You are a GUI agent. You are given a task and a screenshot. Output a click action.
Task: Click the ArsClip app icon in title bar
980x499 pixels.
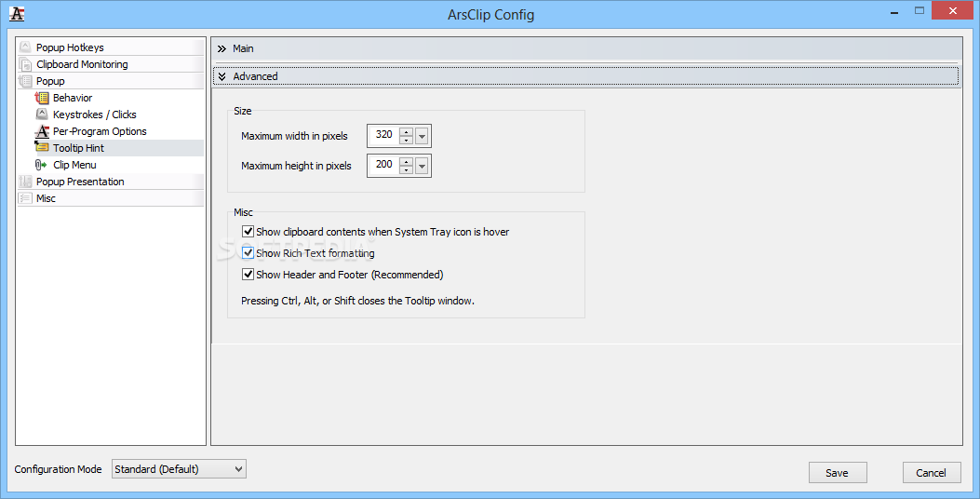tap(17, 14)
